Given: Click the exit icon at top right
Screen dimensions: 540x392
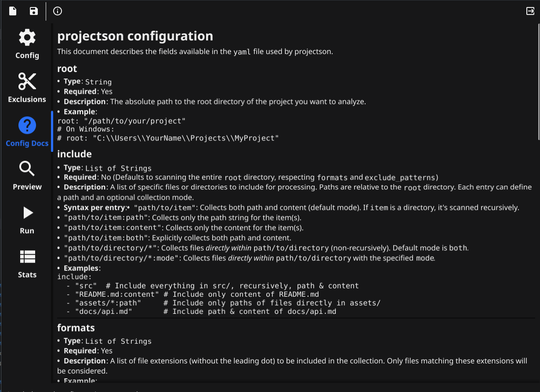Looking at the screenshot, I should tap(530, 11).
